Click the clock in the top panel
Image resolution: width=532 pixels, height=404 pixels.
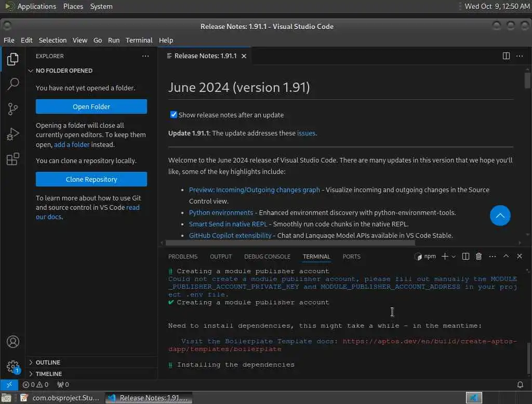tap(497, 6)
